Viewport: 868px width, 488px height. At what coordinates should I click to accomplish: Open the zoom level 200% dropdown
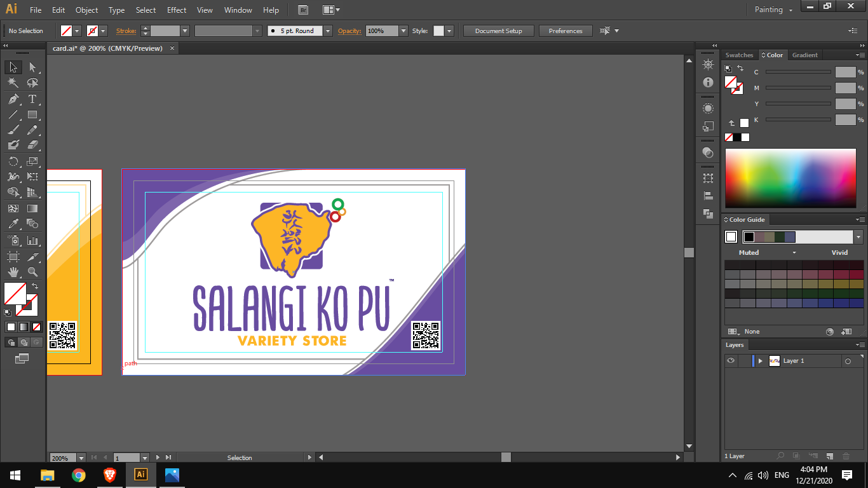click(81, 457)
